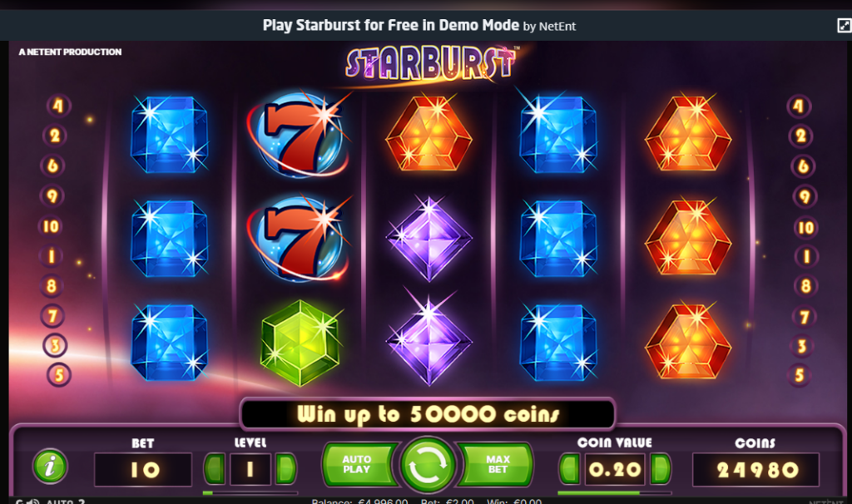The height and width of the screenshot is (504, 852).
Task: Click the coin value progress bar
Action: coord(615,493)
